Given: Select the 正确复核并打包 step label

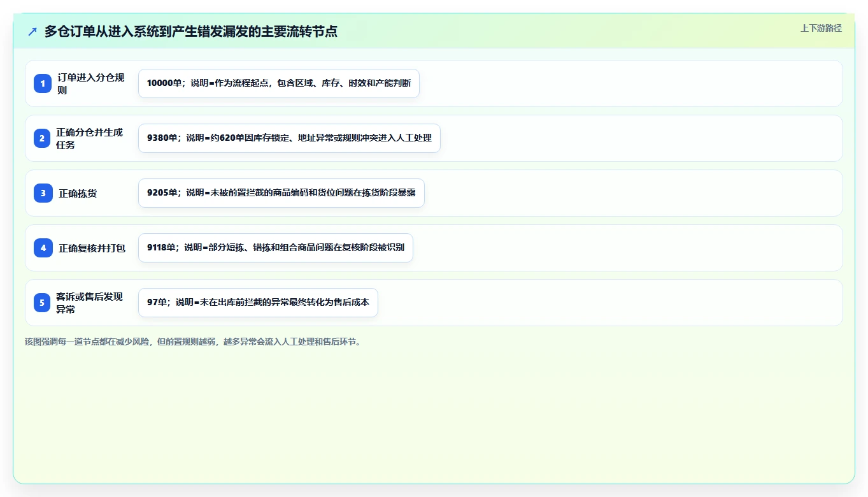Looking at the screenshot, I should click(92, 248).
